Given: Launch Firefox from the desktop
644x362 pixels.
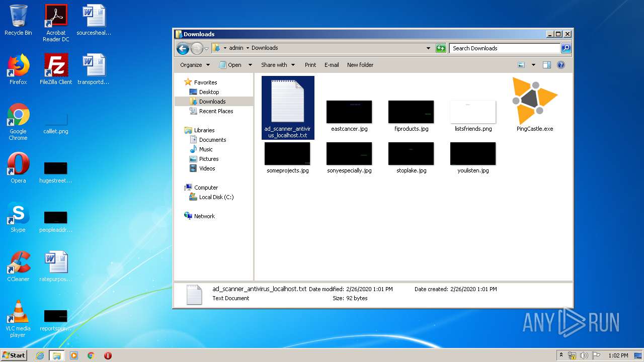Looking at the screenshot, I should pyautogui.click(x=18, y=69).
